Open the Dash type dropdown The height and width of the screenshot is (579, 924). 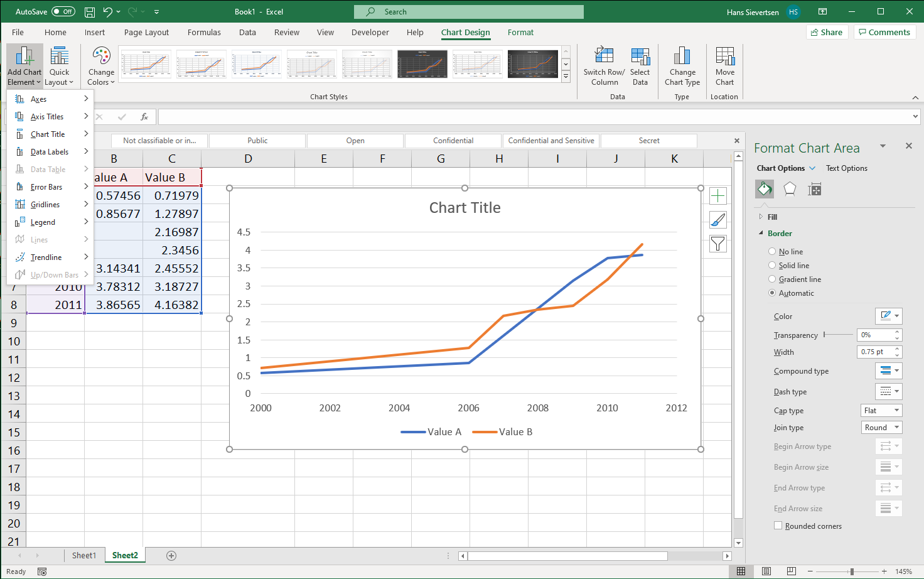889,391
